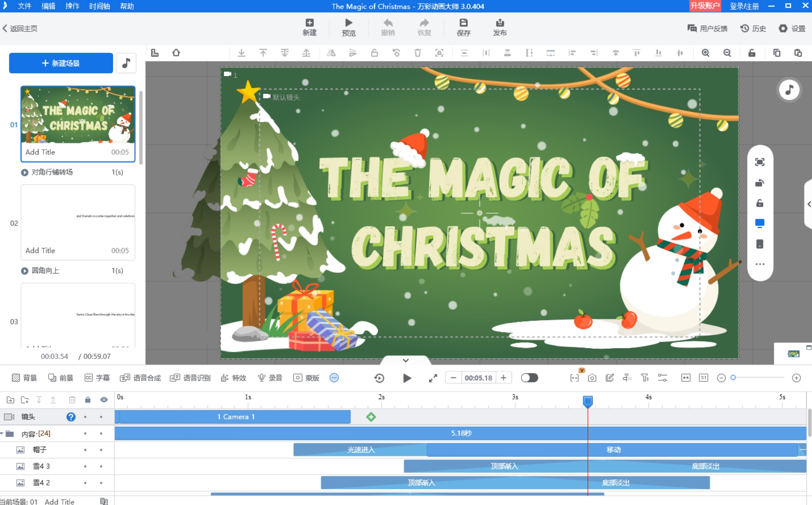Open the 时间轴 menu
Image resolution: width=812 pixels, height=505 pixels.
(100, 6)
